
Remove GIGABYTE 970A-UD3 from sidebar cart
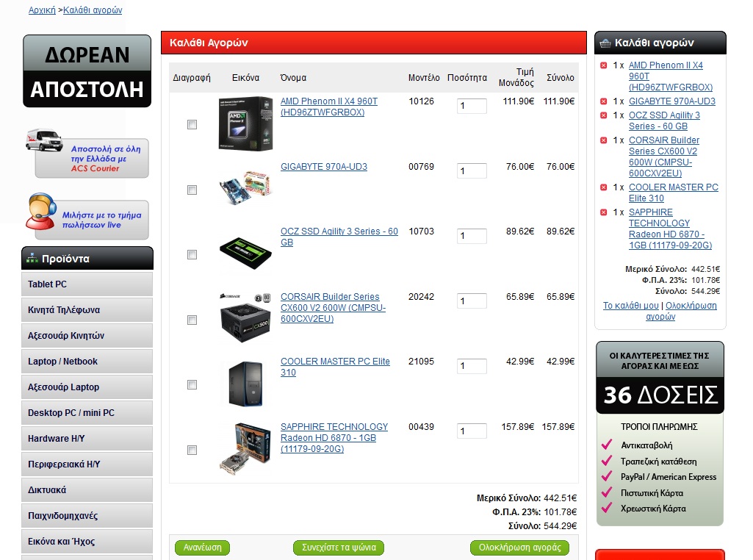[x=604, y=101]
